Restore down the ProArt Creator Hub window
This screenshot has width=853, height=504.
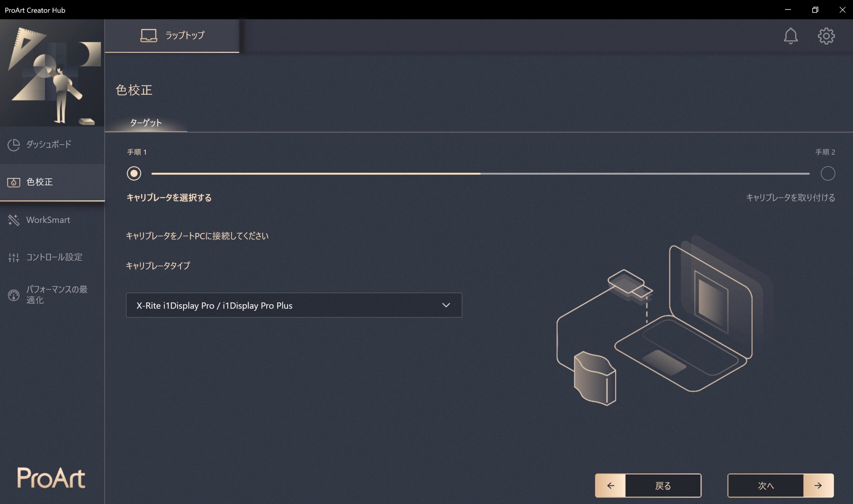815,10
